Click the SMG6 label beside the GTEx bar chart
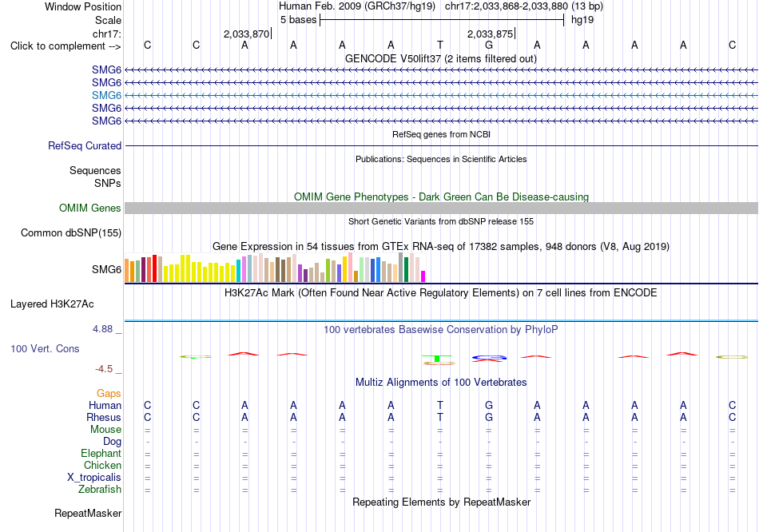Image resolution: width=759 pixels, height=532 pixels. 106,270
